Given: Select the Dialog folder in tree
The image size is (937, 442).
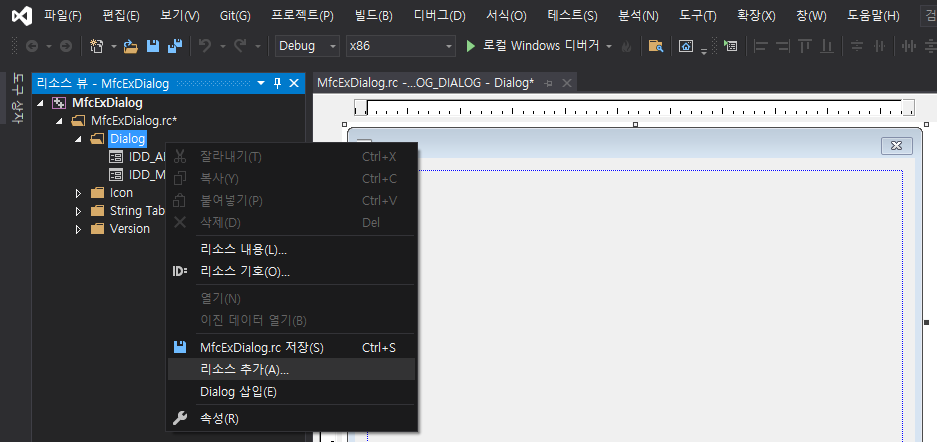Looking at the screenshot, I should click(x=127, y=139).
